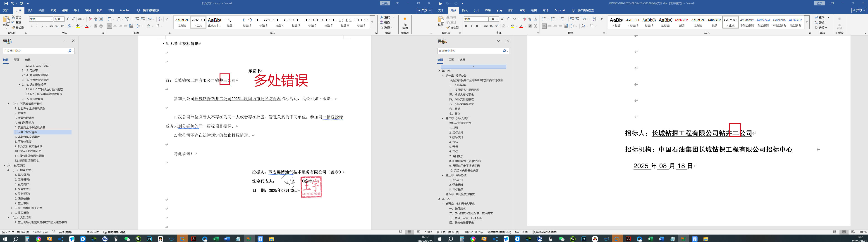868x242 pixels.
Task: Open phonetic guide (wén) in right Word window
Action: point(530,19)
